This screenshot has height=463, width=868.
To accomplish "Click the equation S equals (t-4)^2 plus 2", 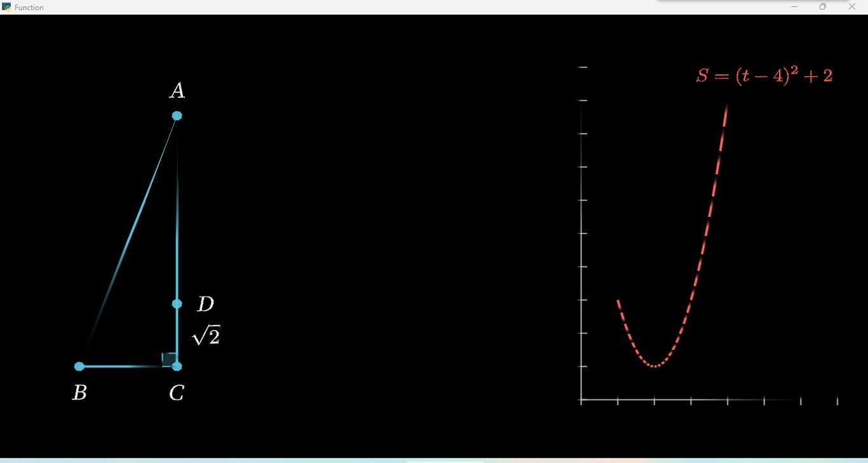I will point(766,76).
